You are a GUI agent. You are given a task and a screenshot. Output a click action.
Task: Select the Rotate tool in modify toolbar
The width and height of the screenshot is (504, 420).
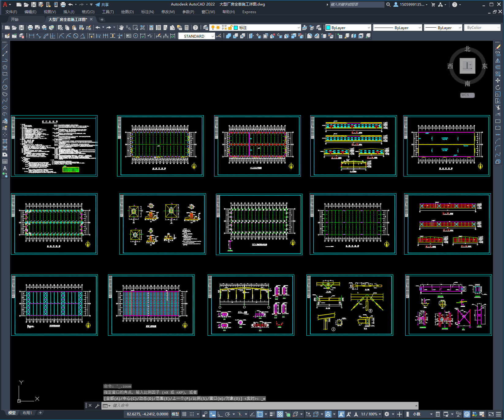click(498, 87)
